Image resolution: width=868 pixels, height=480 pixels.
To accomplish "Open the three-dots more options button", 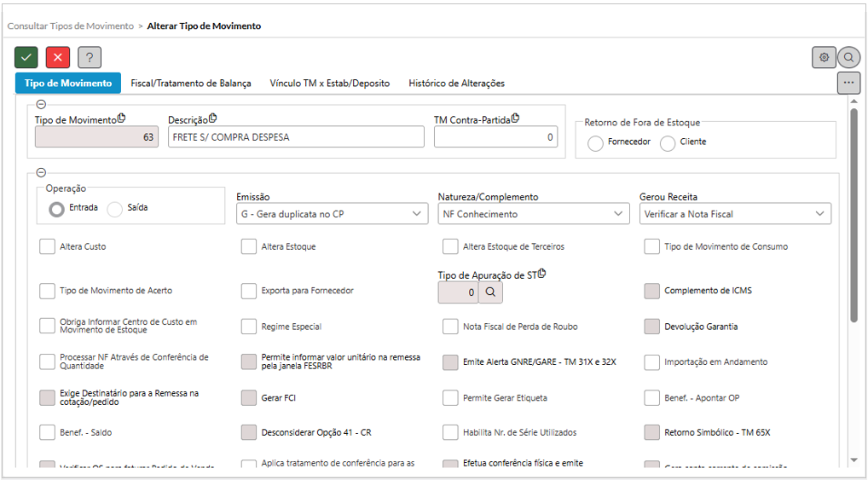I will [x=848, y=83].
